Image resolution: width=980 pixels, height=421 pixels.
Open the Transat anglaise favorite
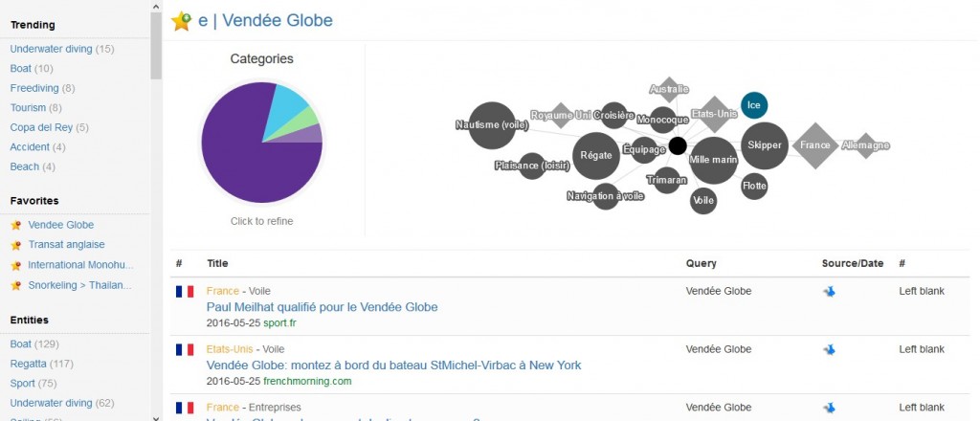(x=66, y=245)
